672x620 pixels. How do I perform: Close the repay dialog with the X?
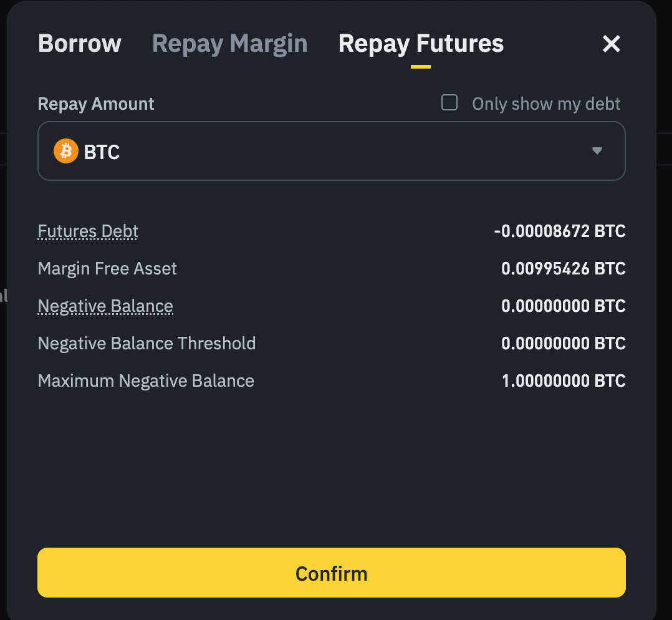[611, 44]
